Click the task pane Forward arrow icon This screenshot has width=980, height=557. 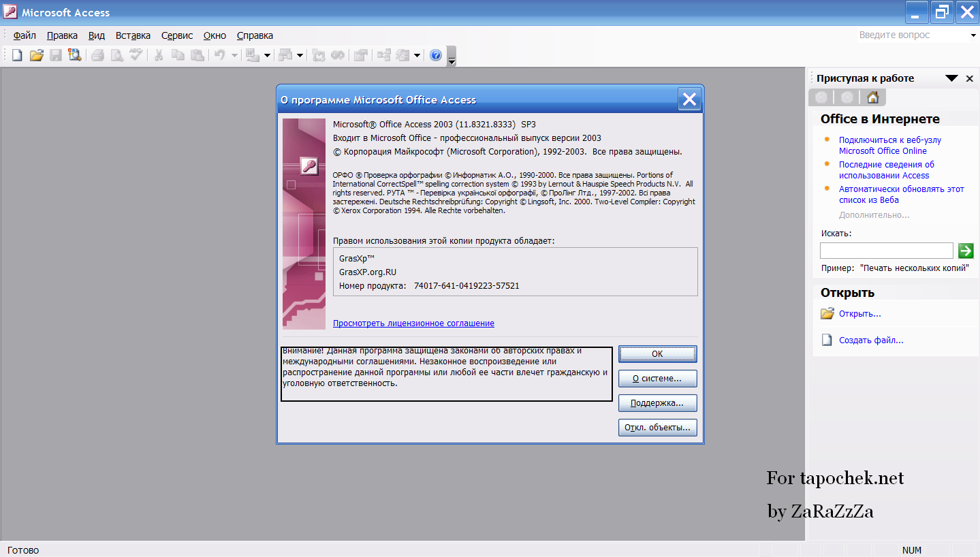[x=847, y=97]
